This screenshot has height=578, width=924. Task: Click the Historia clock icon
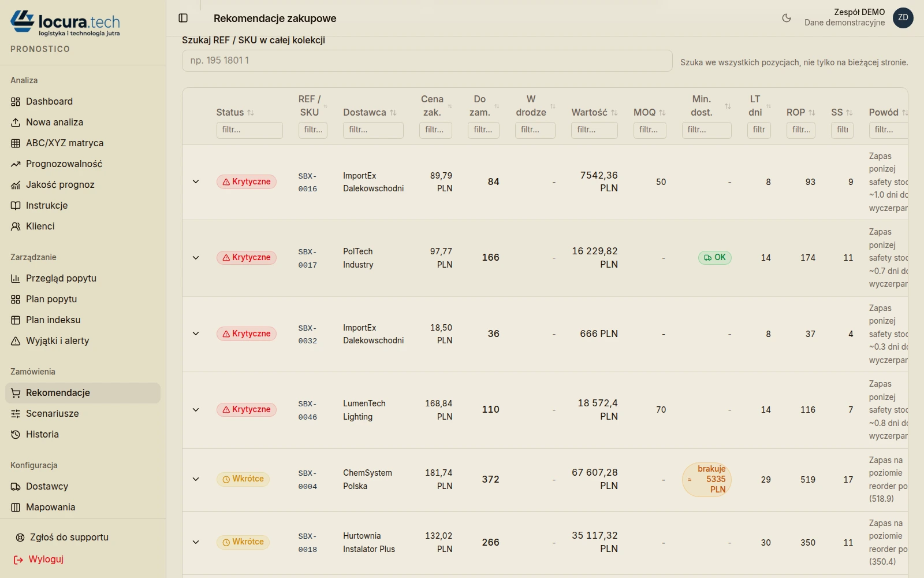(16, 435)
